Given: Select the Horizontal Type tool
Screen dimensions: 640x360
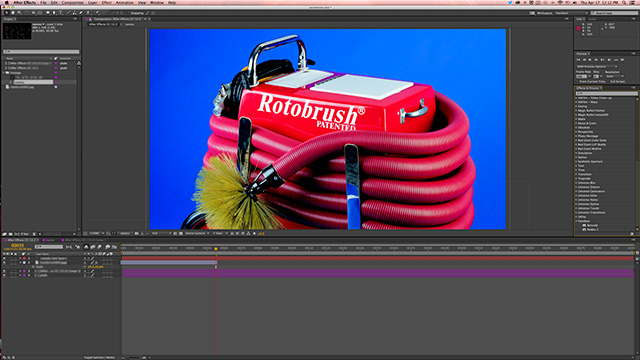Looking at the screenshot, I should pos(60,13).
